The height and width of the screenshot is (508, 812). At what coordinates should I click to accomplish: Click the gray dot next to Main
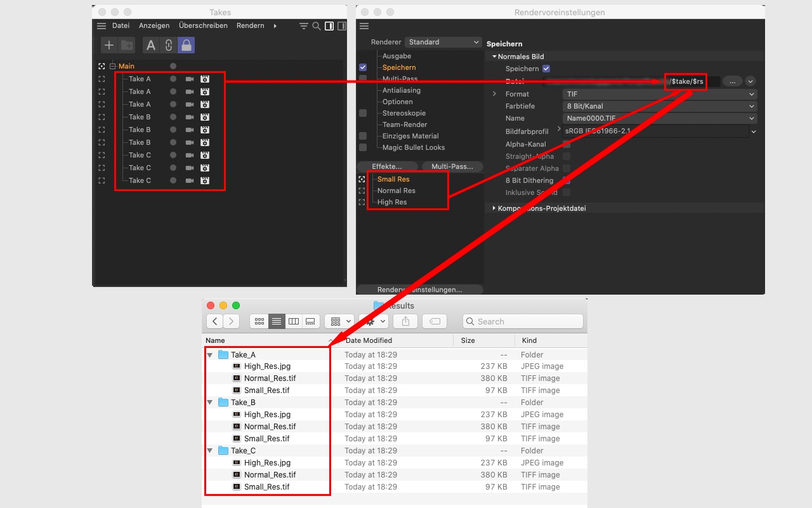point(173,66)
